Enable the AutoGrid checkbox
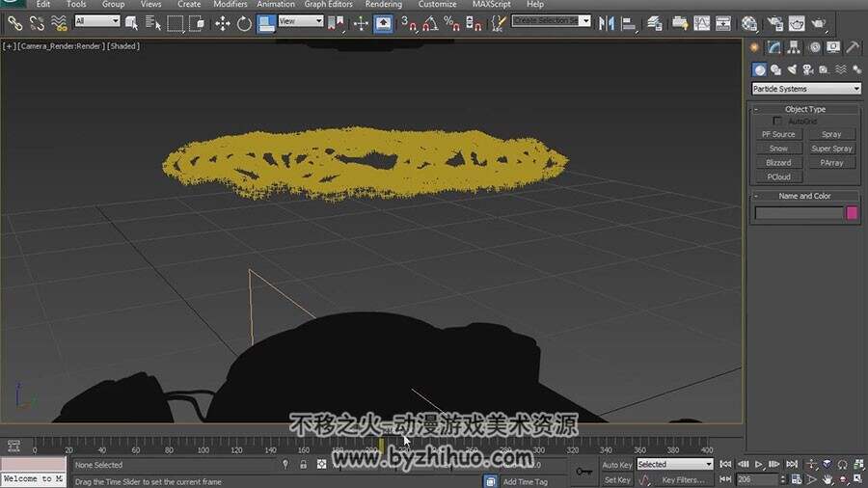Viewport: 868px width, 488px height. [777, 122]
